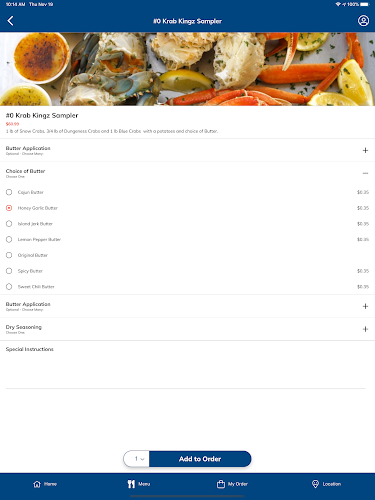Tap the Sweet Chili Butter $0.35 price
Image resolution: width=375 pixels, height=500 pixels.
(x=363, y=287)
